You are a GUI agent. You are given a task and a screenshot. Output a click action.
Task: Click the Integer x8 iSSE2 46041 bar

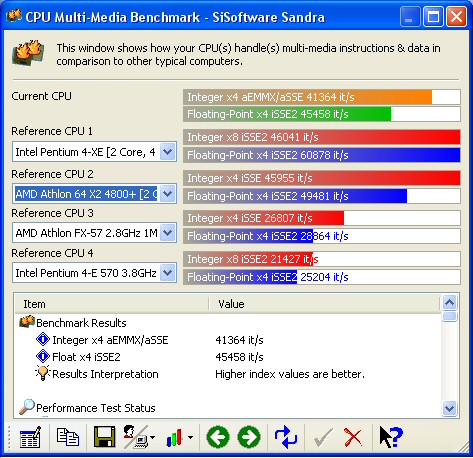pyautogui.click(x=322, y=137)
